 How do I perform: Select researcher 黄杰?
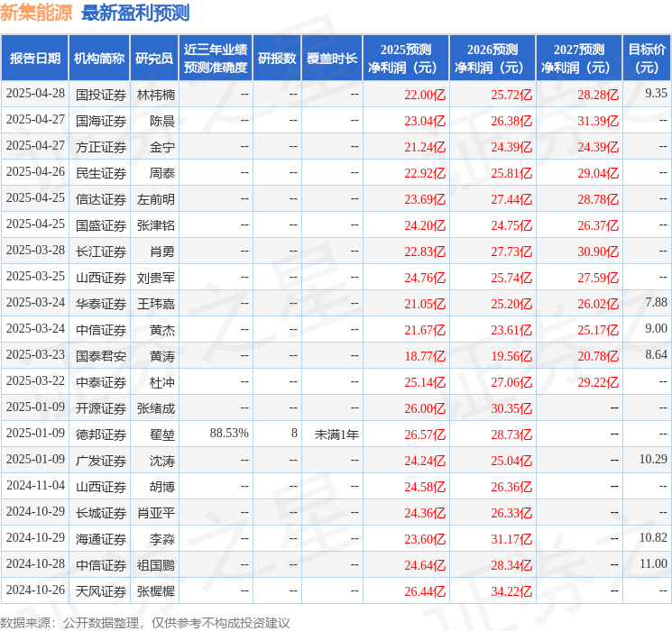click(x=162, y=330)
